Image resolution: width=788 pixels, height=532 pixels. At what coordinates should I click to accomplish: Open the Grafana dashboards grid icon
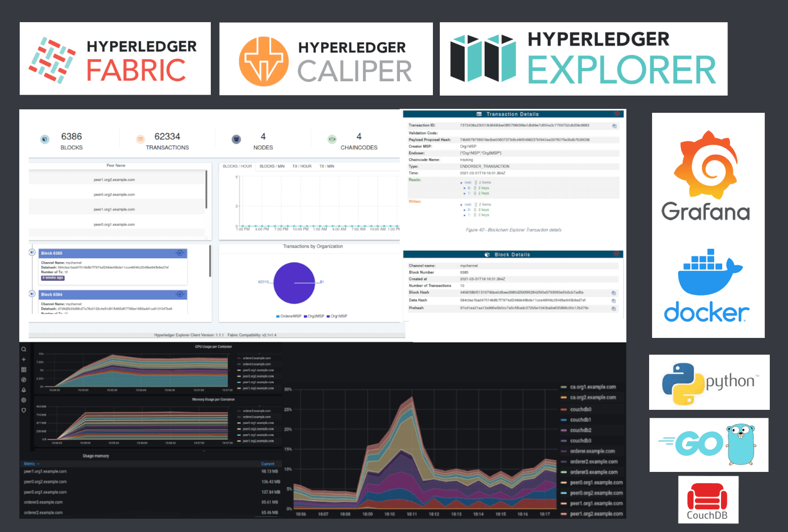(24, 369)
